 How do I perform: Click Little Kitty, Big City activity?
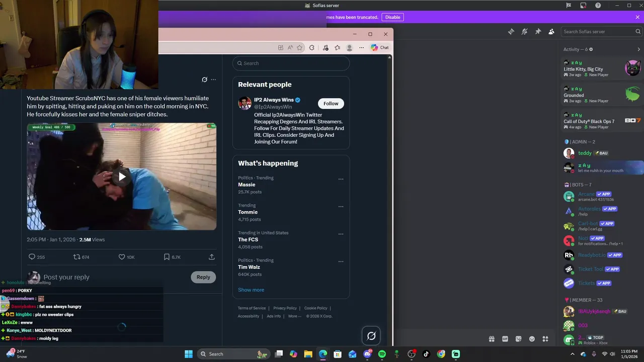click(x=602, y=68)
